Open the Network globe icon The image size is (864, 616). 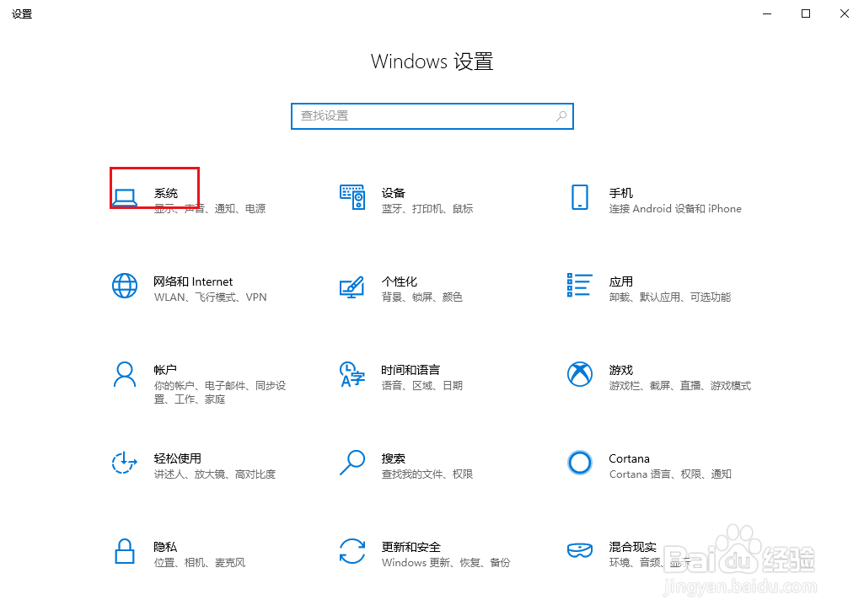pos(125,286)
